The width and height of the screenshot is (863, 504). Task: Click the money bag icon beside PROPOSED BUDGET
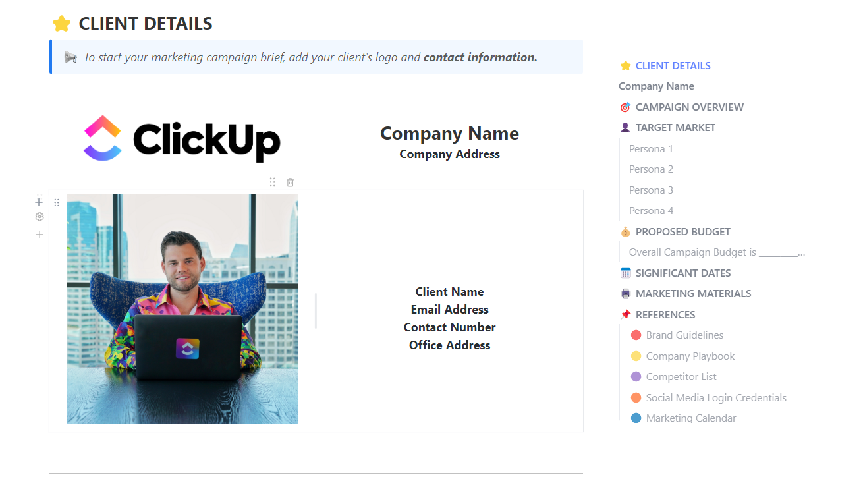[x=625, y=232]
